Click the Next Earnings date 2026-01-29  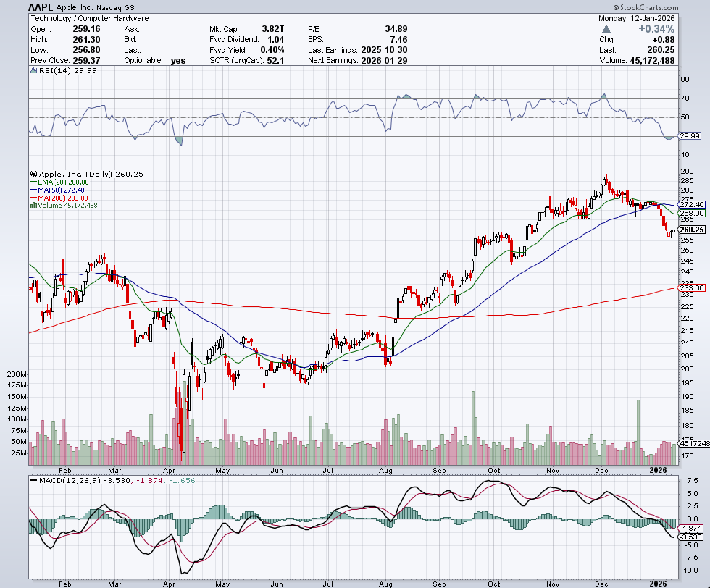(384, 60)
